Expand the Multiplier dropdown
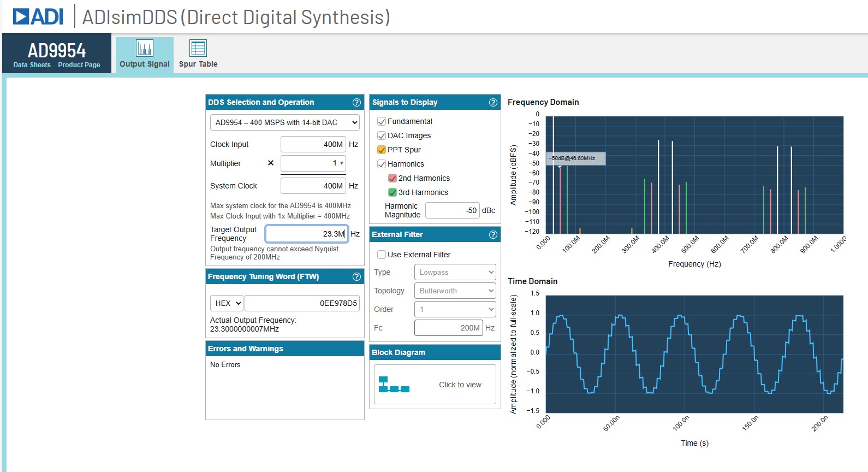 (x=313, y=163)
